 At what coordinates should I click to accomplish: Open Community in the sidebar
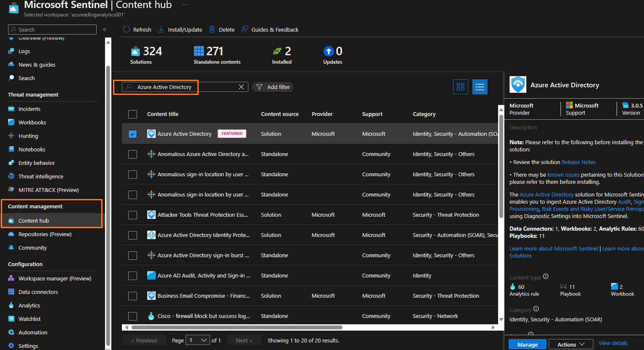(32, 248)
